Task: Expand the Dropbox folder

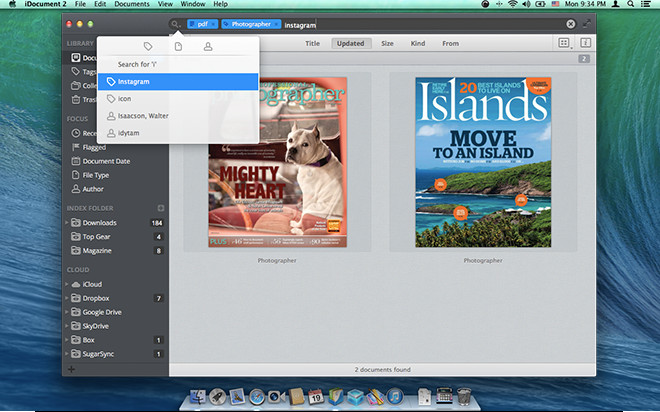Action: click(67, 298)
